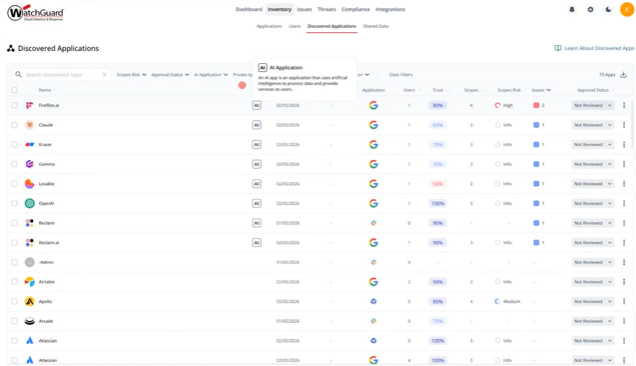Open the Issues menu
The width and height of the screenshot is (636, 366).
tap(304, 9)
